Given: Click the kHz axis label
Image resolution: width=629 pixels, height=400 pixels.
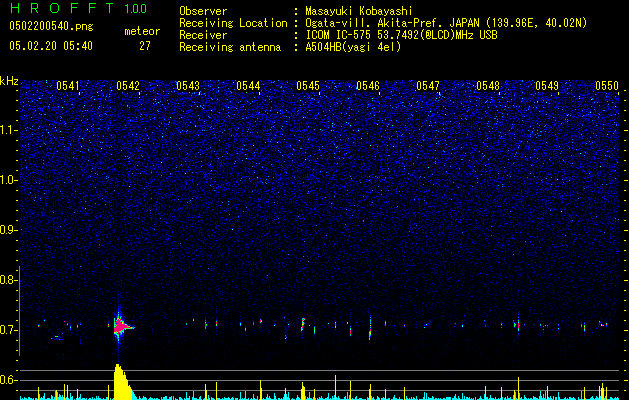Looking at the screenshot, I should tap(10, 80).
